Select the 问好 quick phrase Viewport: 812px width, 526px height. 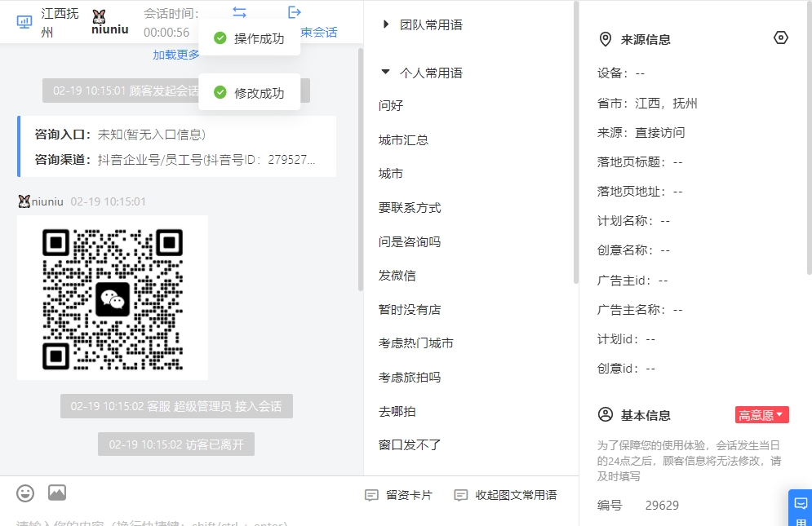click(391, 106)
